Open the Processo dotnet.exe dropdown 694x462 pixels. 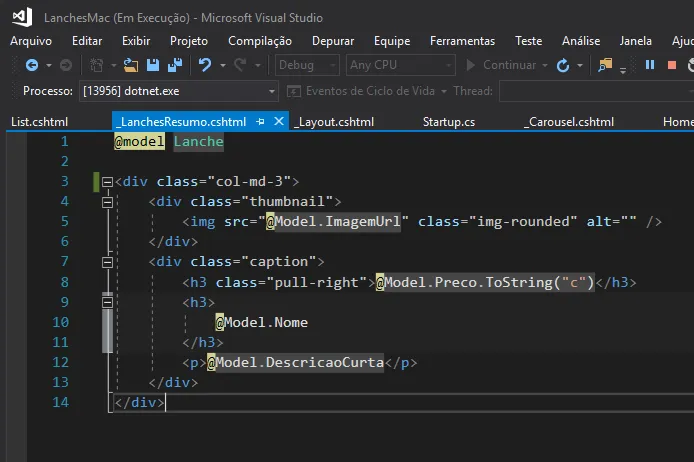179,91
